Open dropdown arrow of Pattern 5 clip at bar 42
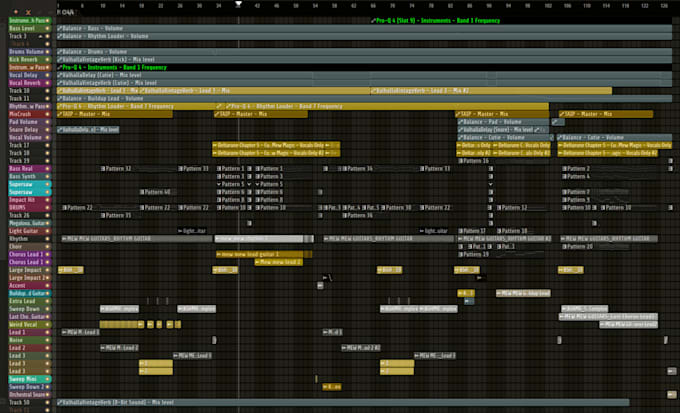This screenshot has height=413, width=680. pyautogui.click(x=257, y=184)
